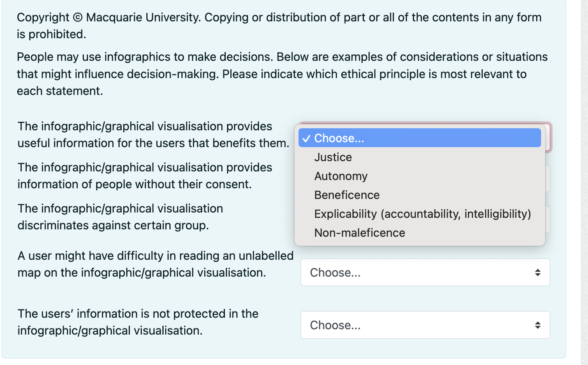Click the decision-making instructions paragraph

(282, 74)
